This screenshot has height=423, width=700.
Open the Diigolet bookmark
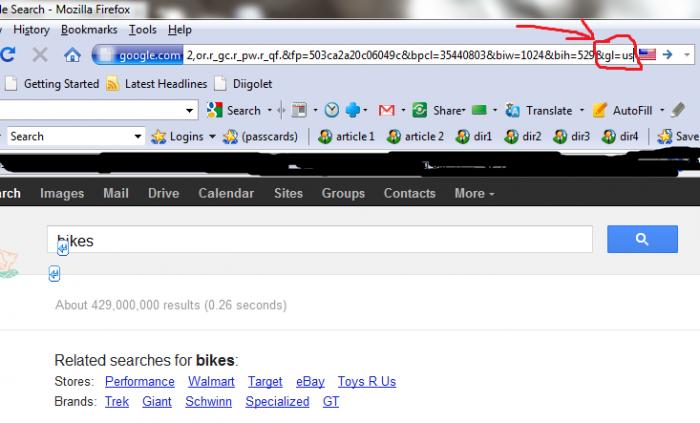[x=243, y=83]
